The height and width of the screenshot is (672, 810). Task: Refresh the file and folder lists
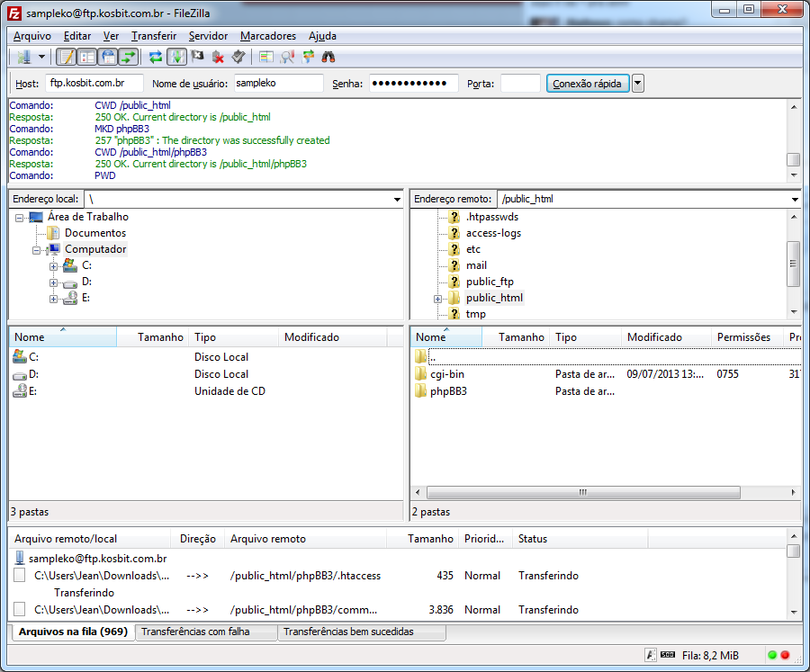[156, 57]
